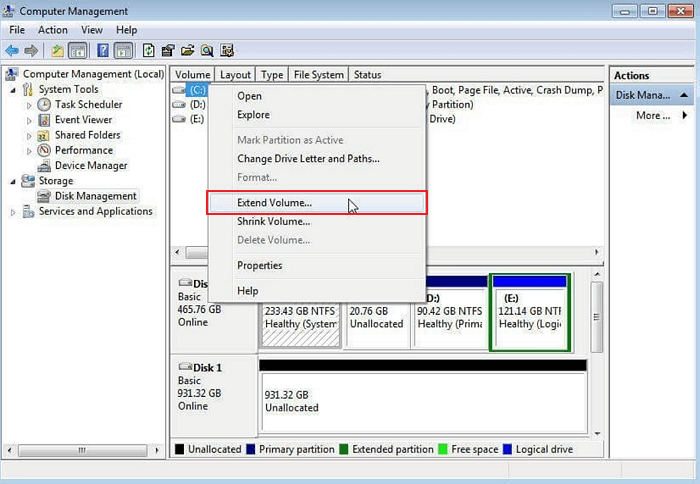Collapse the System Tools tree node
Screen dimensions: 700x484
pyautogui.click(x=13, y=90)
